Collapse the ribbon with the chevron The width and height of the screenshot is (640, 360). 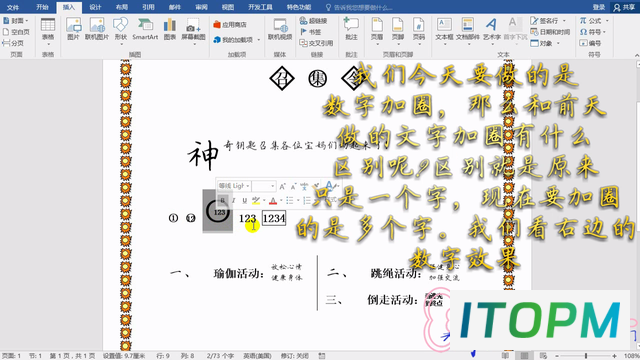636,55
